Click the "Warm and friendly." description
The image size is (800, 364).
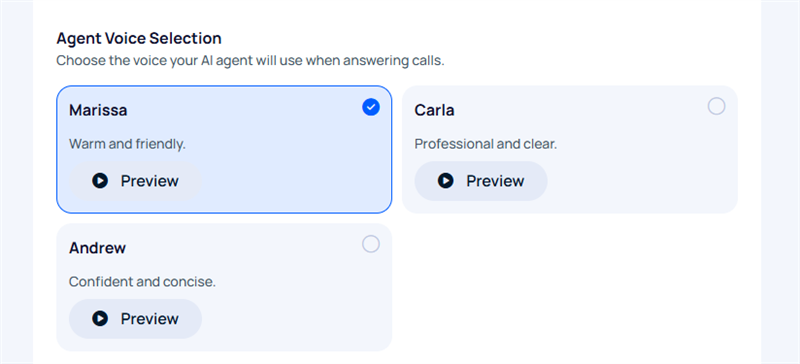[127, 144]
